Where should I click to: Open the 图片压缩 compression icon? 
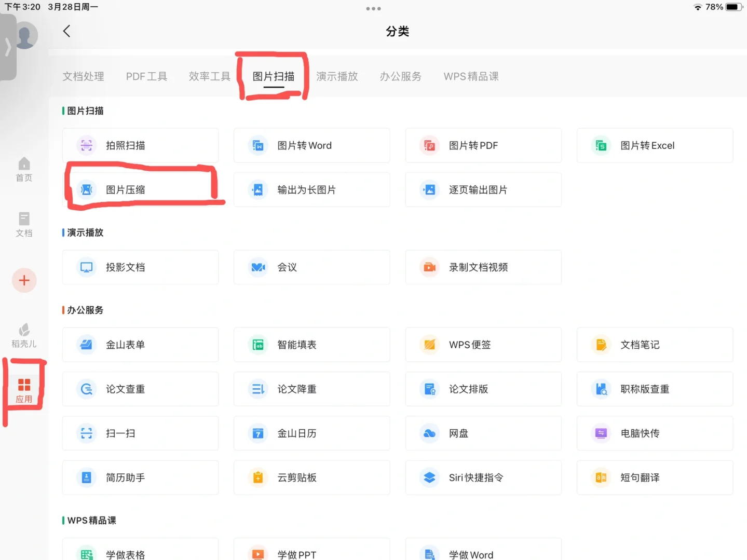(x=87, y=189)
